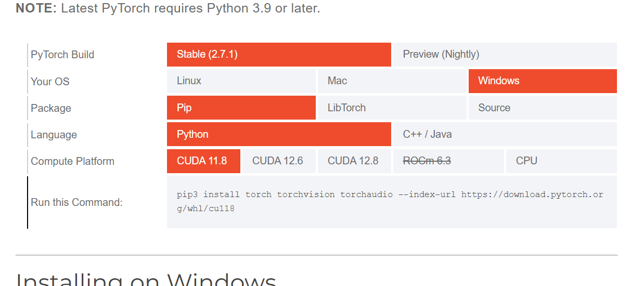Click the Run this Command label
This screenshot has width=644, height=286.
click(x=76, y=202)
